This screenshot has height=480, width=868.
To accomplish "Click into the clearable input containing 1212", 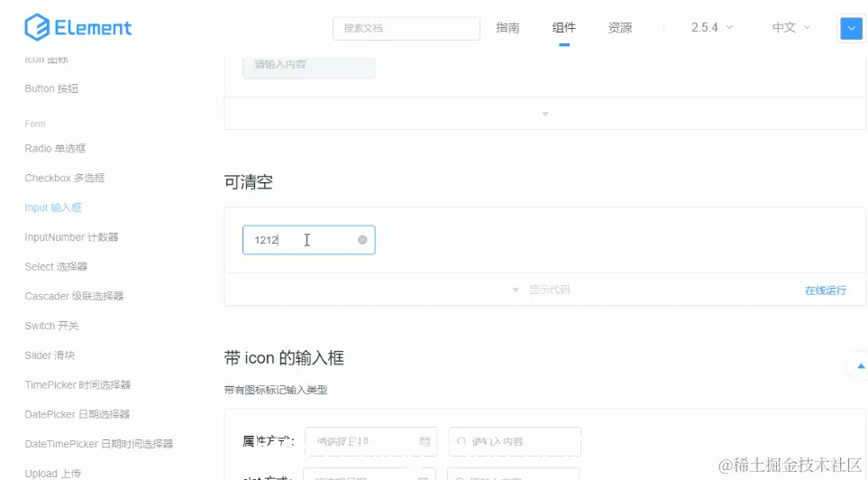I will coord(309,240).
